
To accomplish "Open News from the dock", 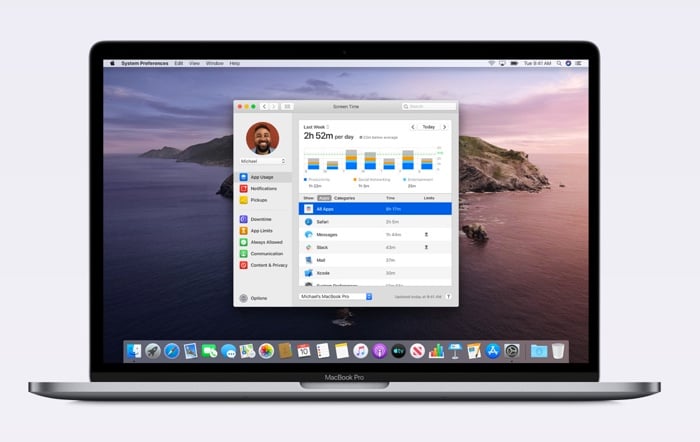I will [x=417, y=351].
